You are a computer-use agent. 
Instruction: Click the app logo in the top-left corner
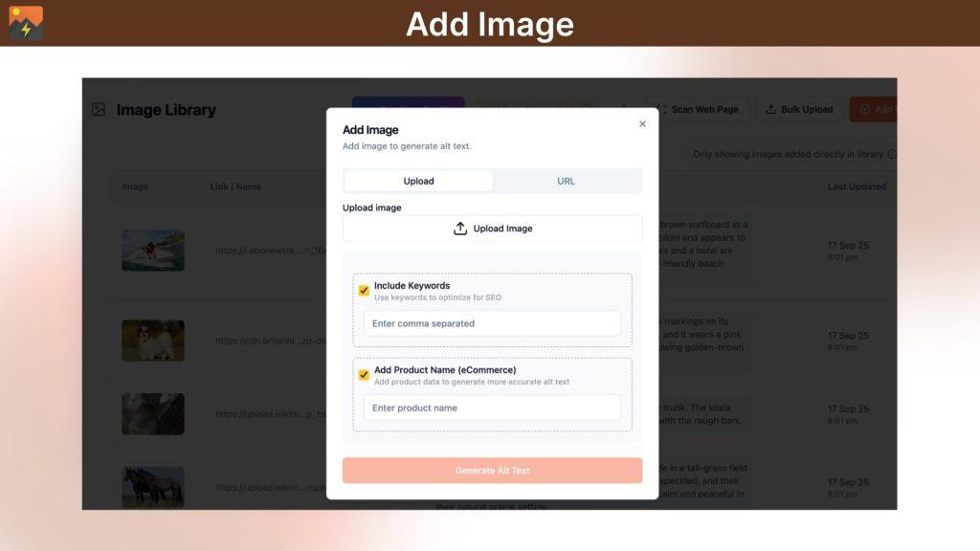24,22
